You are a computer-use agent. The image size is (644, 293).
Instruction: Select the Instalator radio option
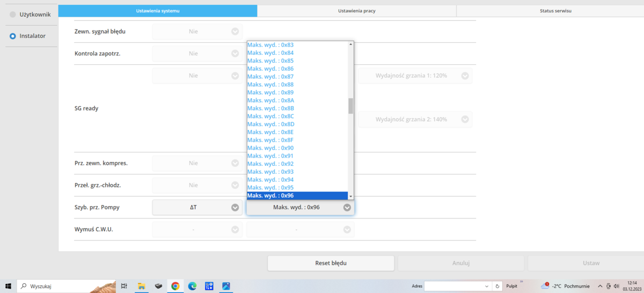pyautogui.click(x=13, y=36)
